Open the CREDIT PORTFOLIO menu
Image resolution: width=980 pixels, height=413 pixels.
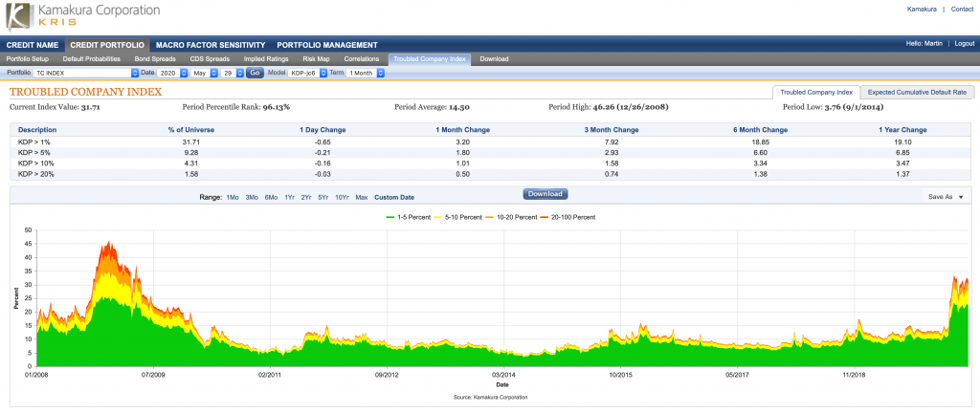pos(107,45)
